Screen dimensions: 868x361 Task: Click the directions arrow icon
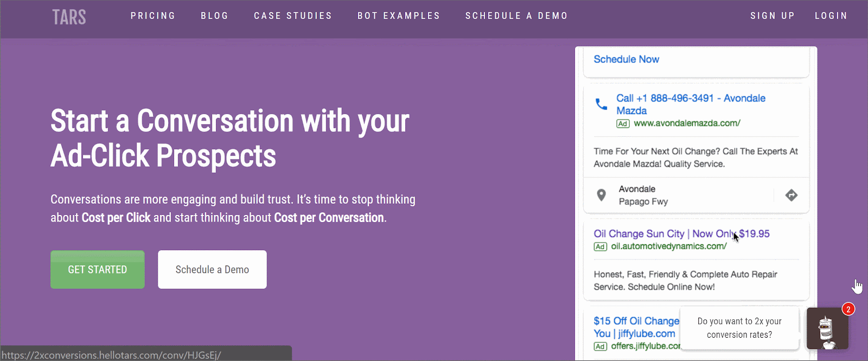792,195
